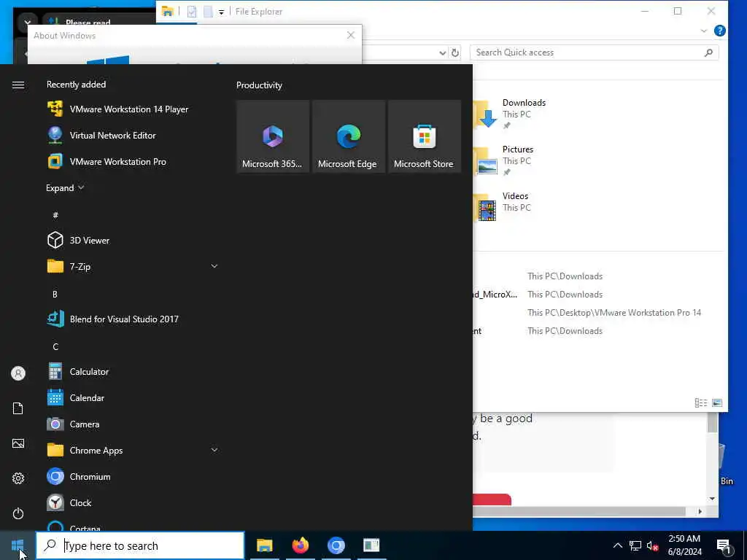747x560 pixels.
Task: Launch Blend for Visual Studio 2017
Action: tap(124, 319)
